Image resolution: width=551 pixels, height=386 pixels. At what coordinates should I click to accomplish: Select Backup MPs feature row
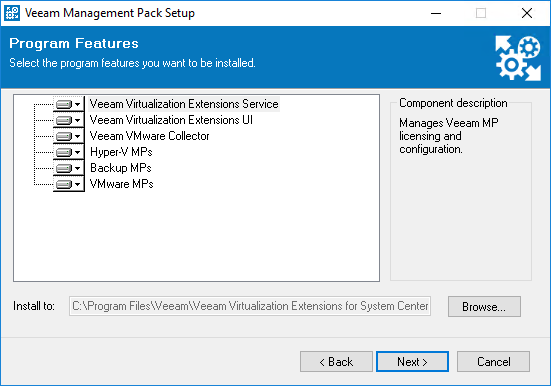tap(121, 168)
